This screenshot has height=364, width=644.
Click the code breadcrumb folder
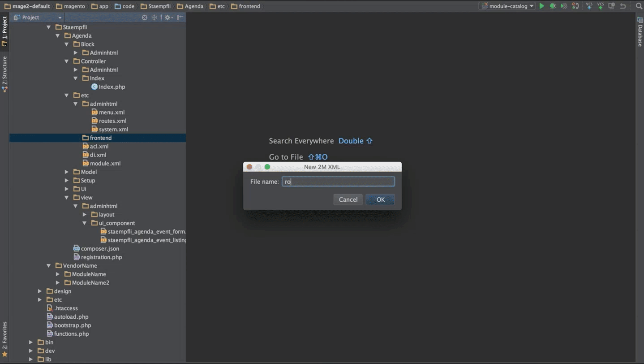click(124, 6)
